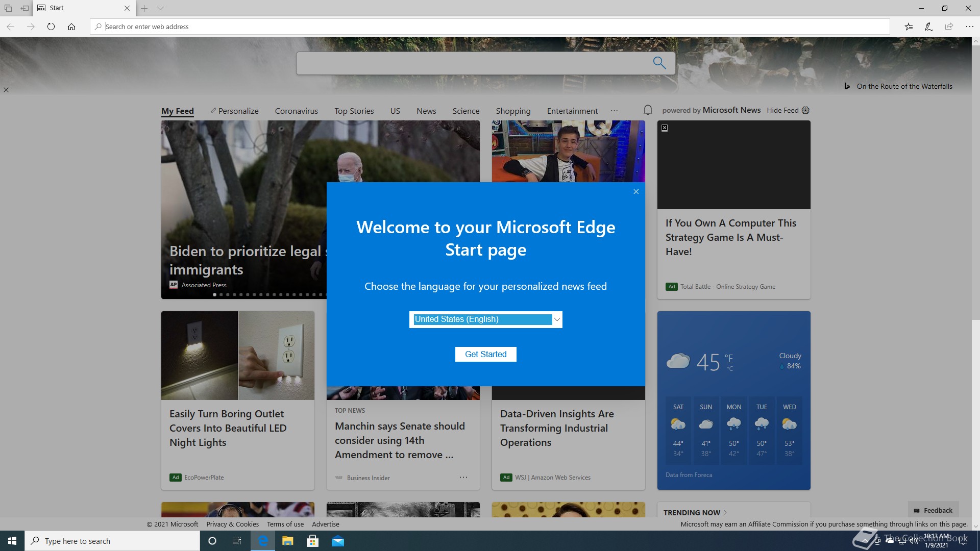This screenshot has height=551, width=980.
Task: Select WED forecast column
Action: pyautogui.click(x=789, y=430)
